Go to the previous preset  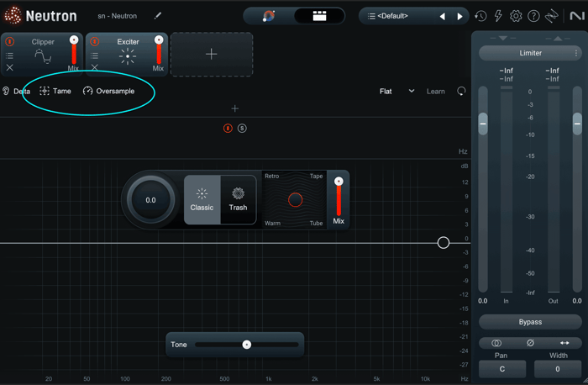coord(443,16)
